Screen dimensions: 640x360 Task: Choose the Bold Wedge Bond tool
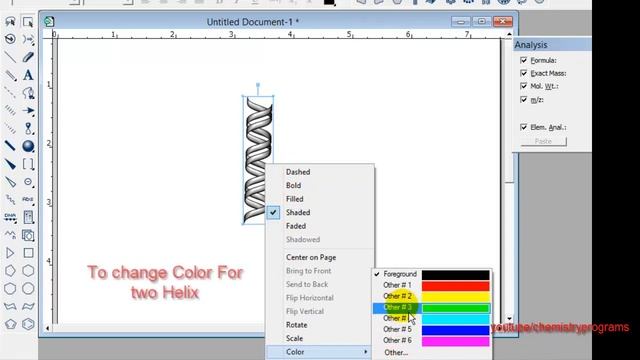click(10, 164)
